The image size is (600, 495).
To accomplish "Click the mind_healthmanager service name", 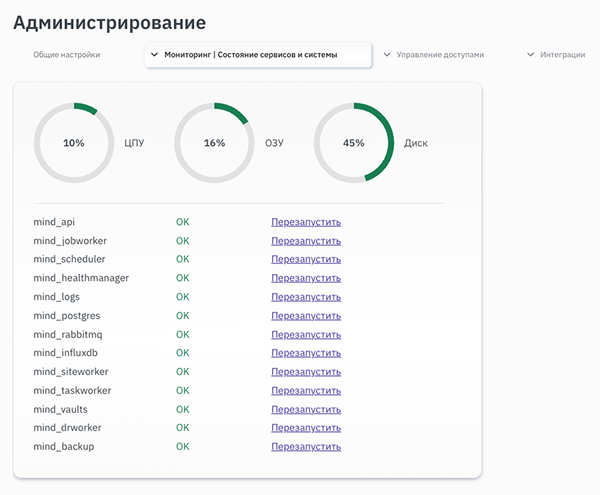I will click(x=81, y=278).
